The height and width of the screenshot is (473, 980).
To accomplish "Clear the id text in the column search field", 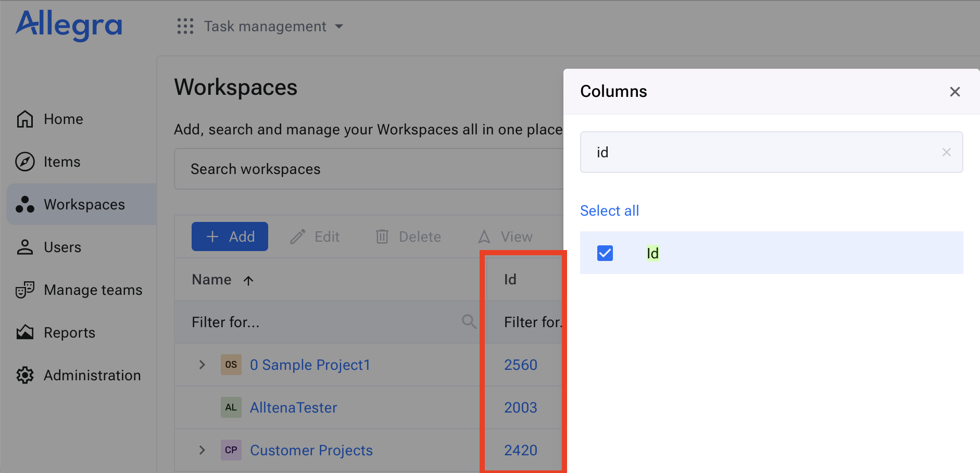I will point(947,152).
